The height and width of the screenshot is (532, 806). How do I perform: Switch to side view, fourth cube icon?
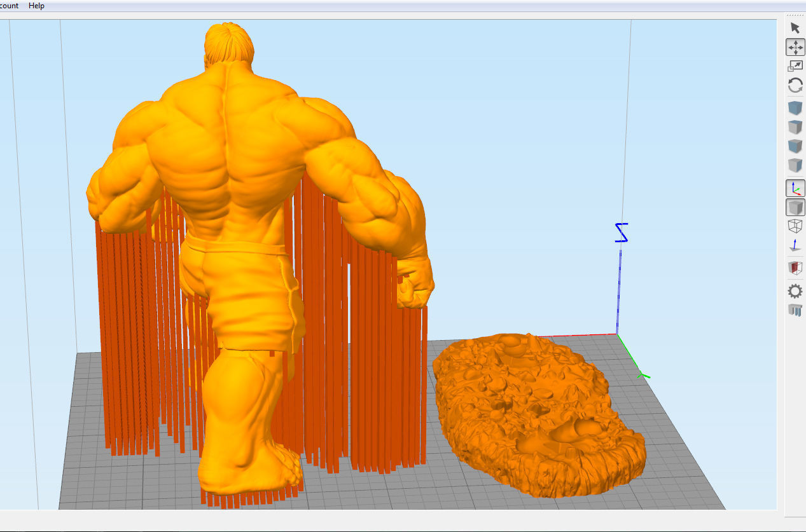795,165
